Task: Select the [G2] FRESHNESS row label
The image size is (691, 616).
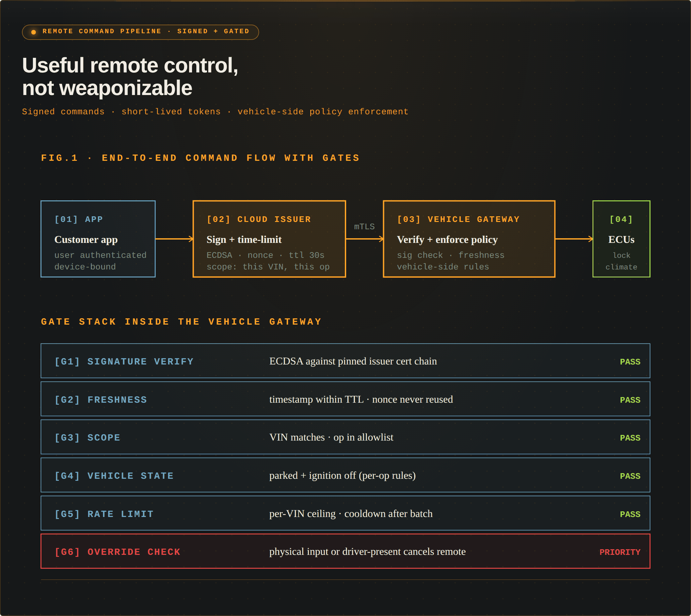Action: click(101, 400)
